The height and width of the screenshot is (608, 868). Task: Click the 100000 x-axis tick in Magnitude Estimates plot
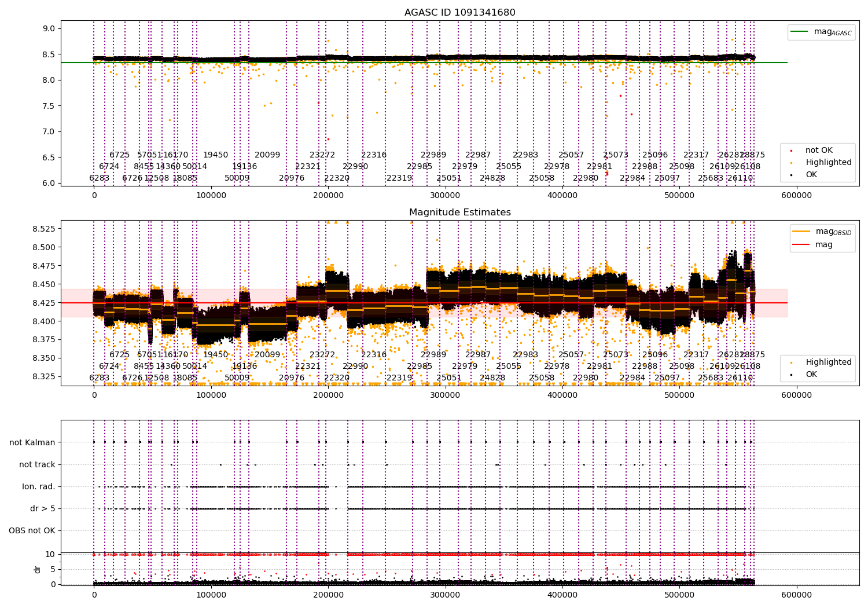211,395
